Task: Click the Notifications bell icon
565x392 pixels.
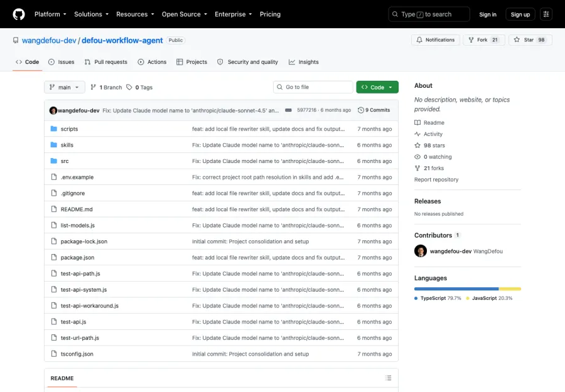Action: point(419,40)
